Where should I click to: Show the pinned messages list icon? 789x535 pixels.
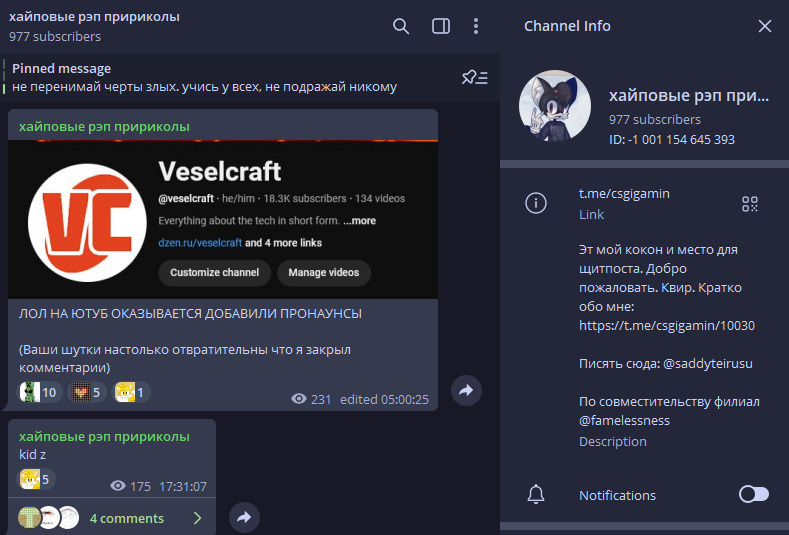tap(475, 78)
